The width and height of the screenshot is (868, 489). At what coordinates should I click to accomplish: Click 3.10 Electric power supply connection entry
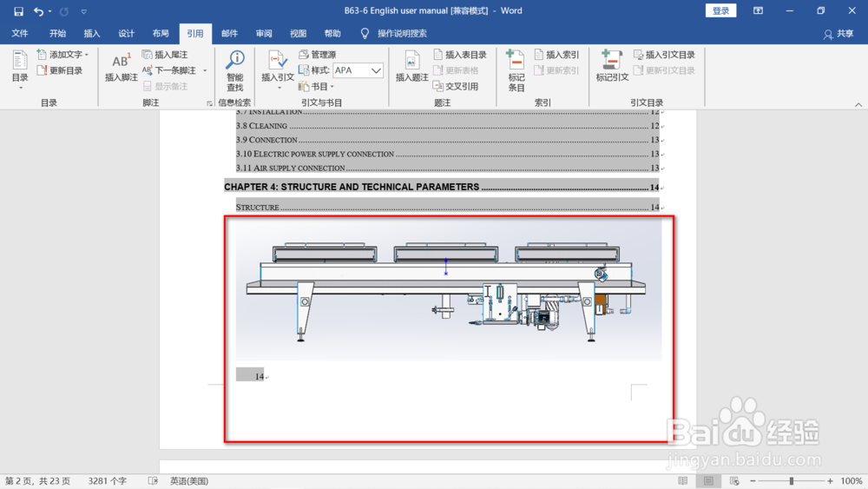click(x=447, y=154)
